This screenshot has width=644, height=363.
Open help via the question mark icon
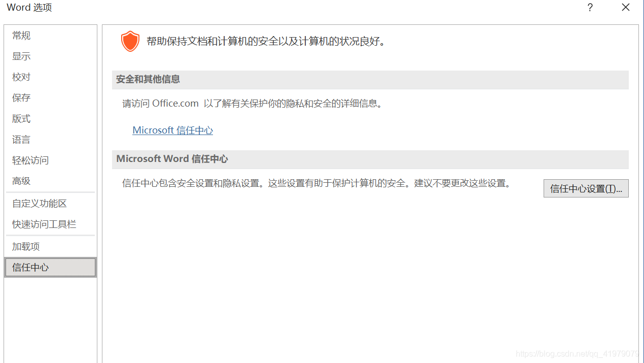[590, 8]
